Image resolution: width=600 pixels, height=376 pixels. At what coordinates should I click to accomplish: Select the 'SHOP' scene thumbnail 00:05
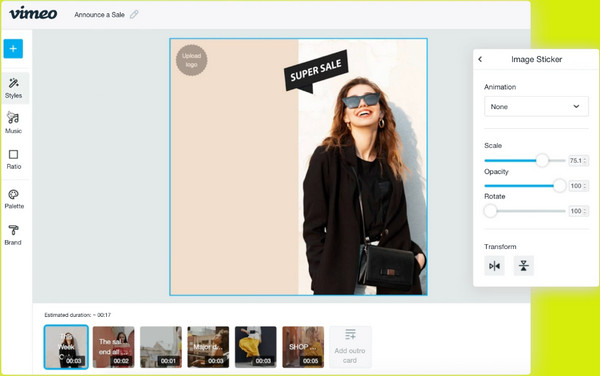click(303, 347)
